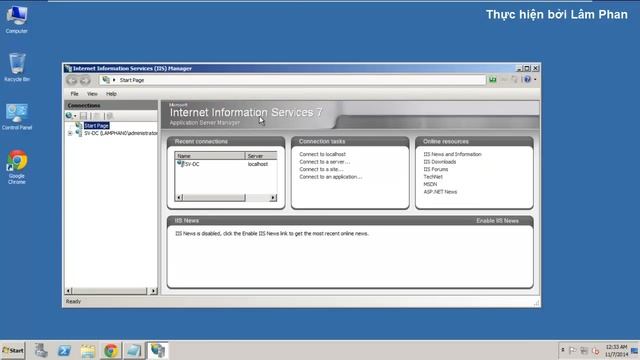
Task: Select SV-DC server node in Connections tree
Action: pyautogui.click(x=120, y=133)
